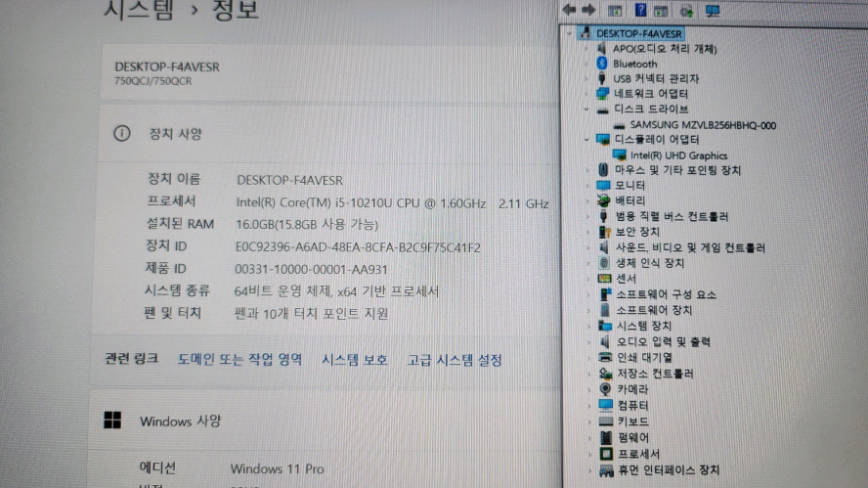
Task: Click the 제품 ID value 00331-10000-00001-AA931
Action: pos(311,269)
